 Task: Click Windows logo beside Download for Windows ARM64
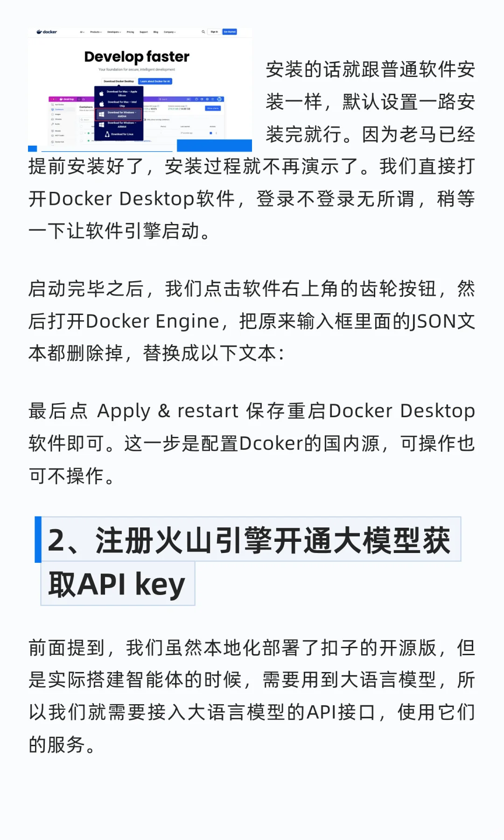[x=101, y=125]
